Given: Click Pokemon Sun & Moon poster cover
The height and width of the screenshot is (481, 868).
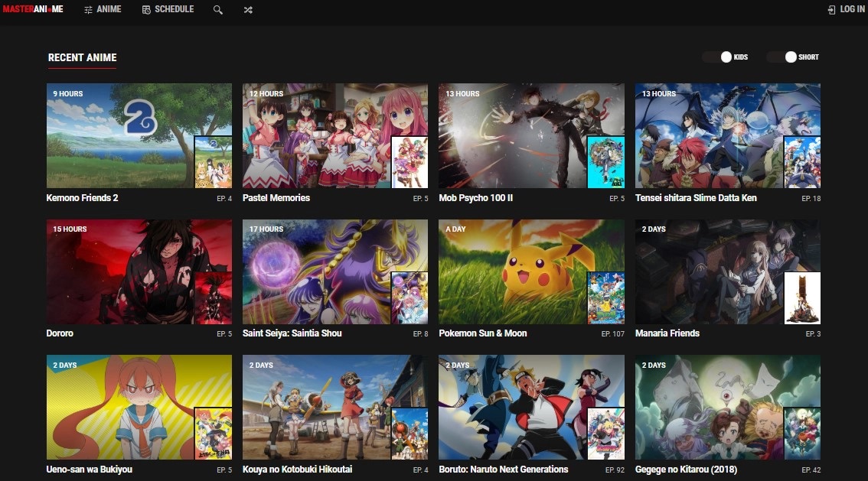Looking at the screenshot, I should pyautogui.click(x=605, y=298).
